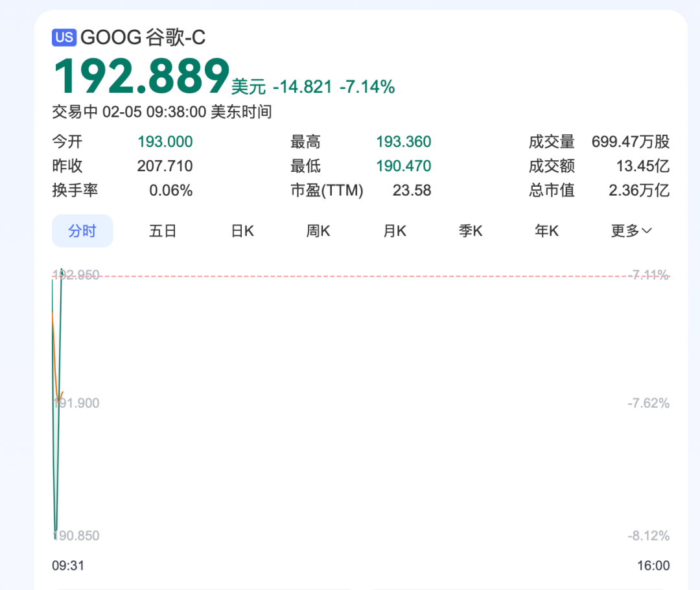Screen dimensions: 700x590
Task: Open the 年K yearly chart tab
Action: [x=546, y=231]
